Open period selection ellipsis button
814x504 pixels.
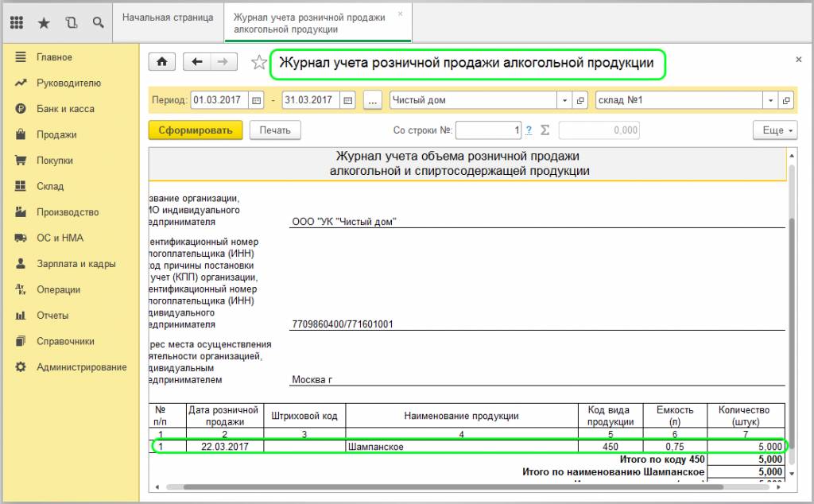pyautogui.click(x=373, y=100)
